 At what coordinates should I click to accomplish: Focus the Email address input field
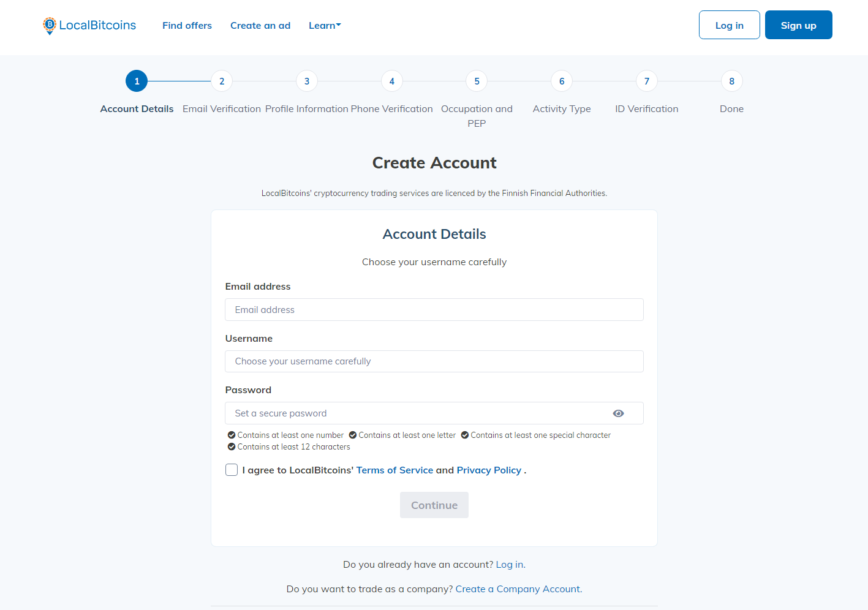[434, 309]
